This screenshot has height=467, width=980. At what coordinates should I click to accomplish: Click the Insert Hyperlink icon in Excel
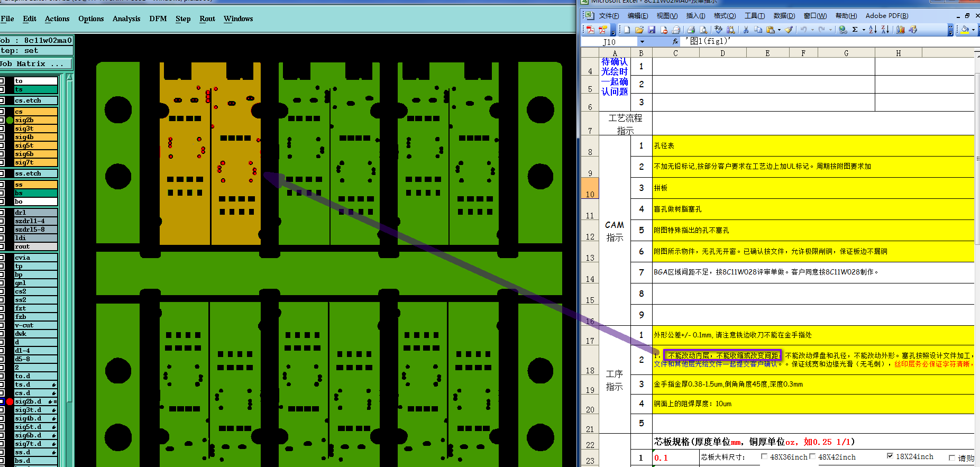842,30
